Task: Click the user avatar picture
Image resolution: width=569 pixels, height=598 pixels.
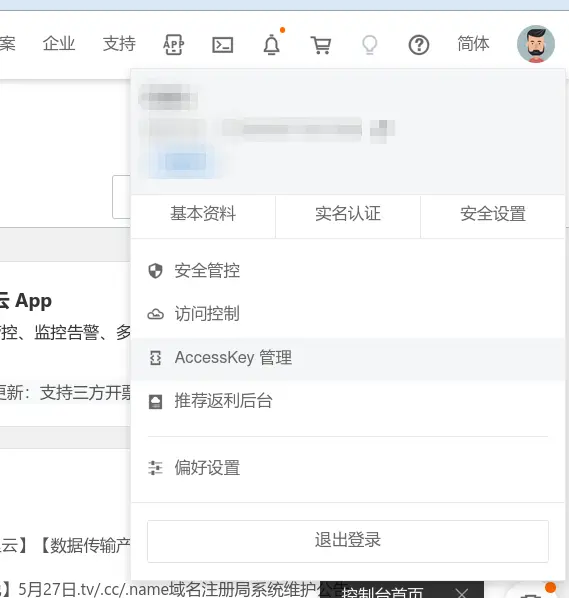Action: pyautogui.click(x=536, y=44)
